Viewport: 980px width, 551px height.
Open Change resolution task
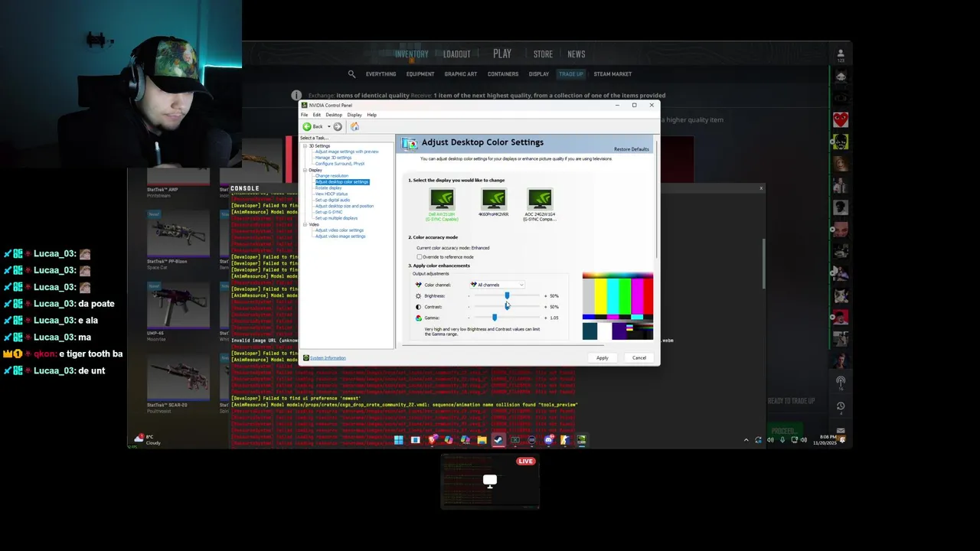click(332, 176)
